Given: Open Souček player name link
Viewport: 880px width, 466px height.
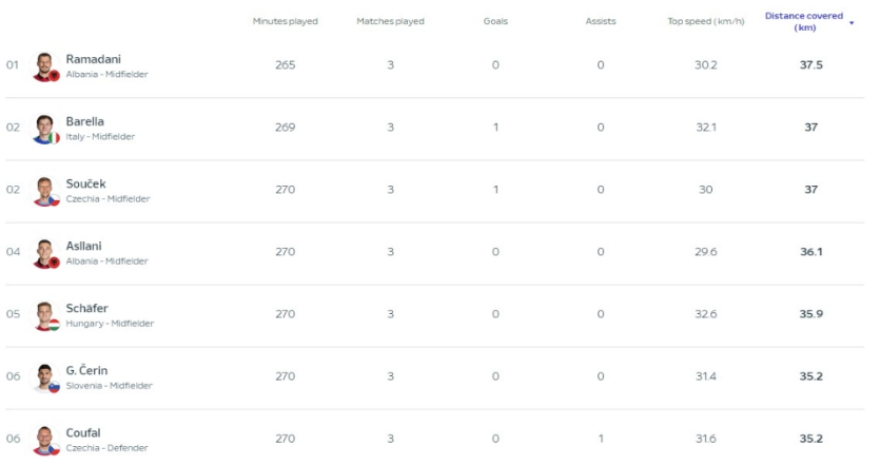Looking at the screenshot, I should (86, 184).
